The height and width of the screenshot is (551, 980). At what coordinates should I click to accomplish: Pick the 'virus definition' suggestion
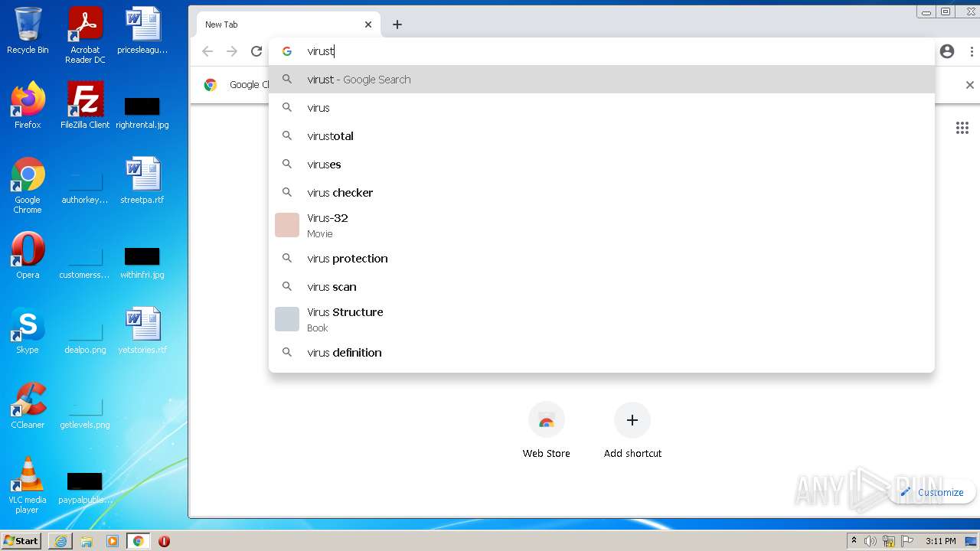click(x=602, y=353)
